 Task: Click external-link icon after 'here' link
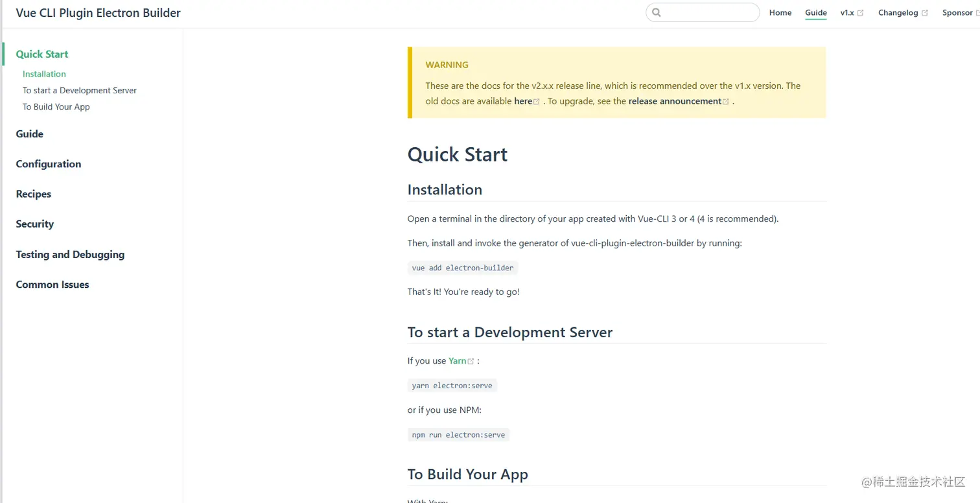point(537,102)
